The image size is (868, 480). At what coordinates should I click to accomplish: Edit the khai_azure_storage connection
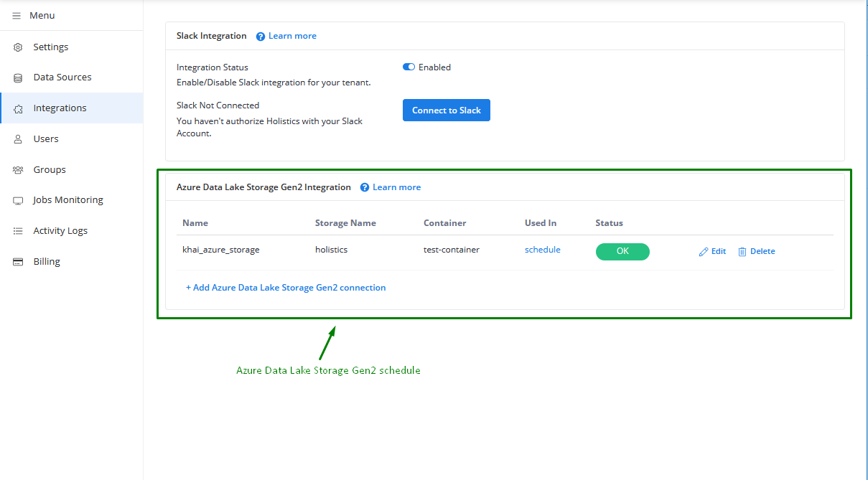tap(712, 252)
